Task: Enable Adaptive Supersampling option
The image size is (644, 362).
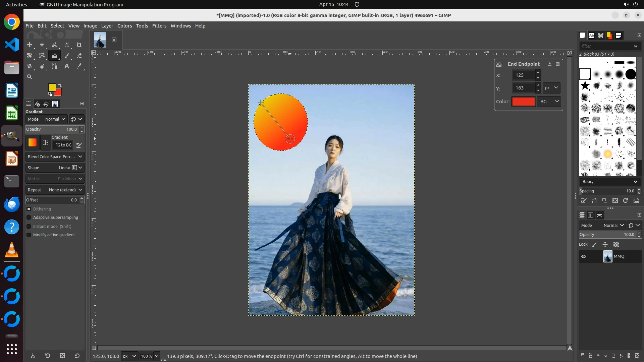Action: pos(29,218)
